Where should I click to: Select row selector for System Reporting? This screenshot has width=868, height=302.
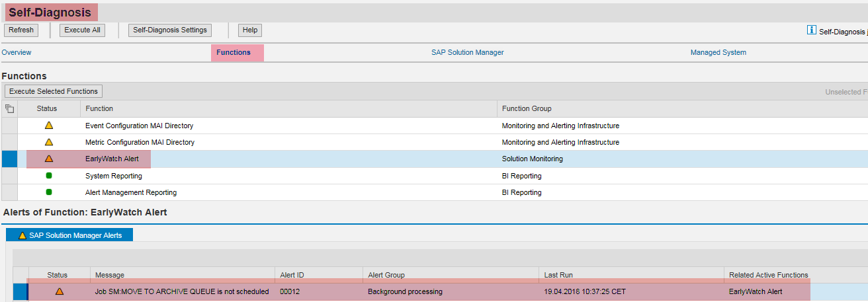pyautogui.click(x=9, y=176)
